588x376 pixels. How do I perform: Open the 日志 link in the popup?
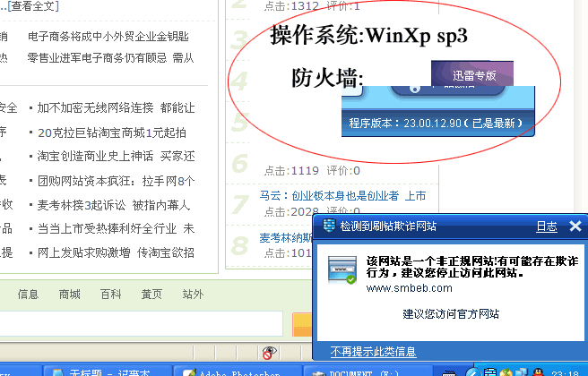click(547, 226)
